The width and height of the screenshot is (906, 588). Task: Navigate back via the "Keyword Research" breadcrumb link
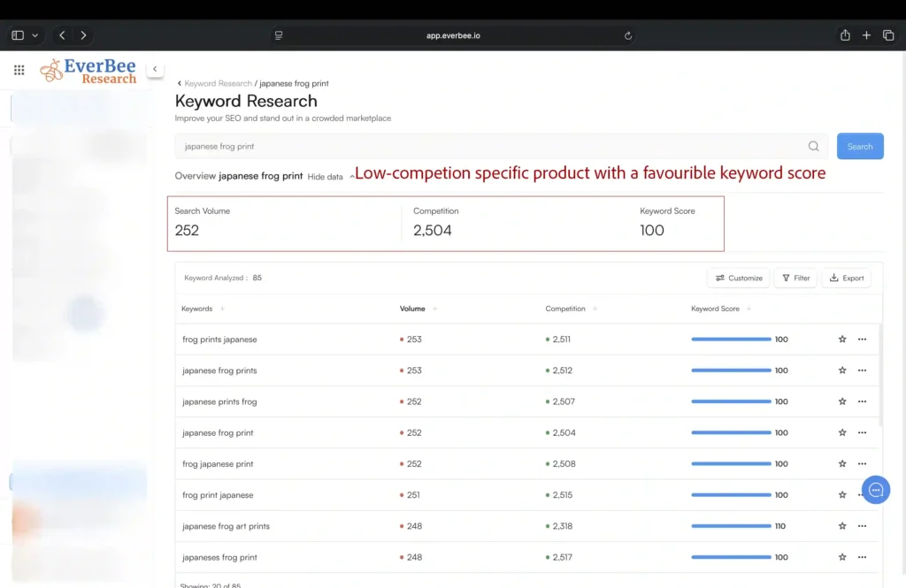pos(218,82)
